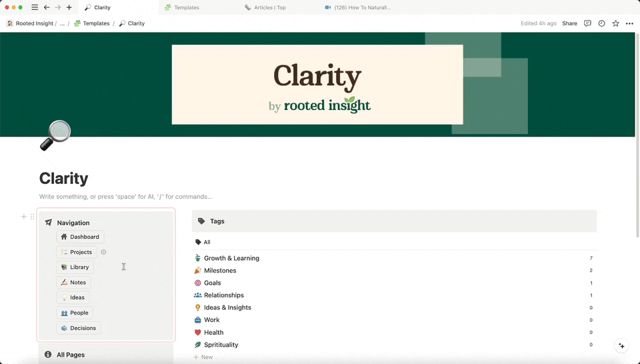Screen dimensions: 640x364
Task: Expand the collapsed breadcrumb ellipsis
Action: tap(62, 23)
